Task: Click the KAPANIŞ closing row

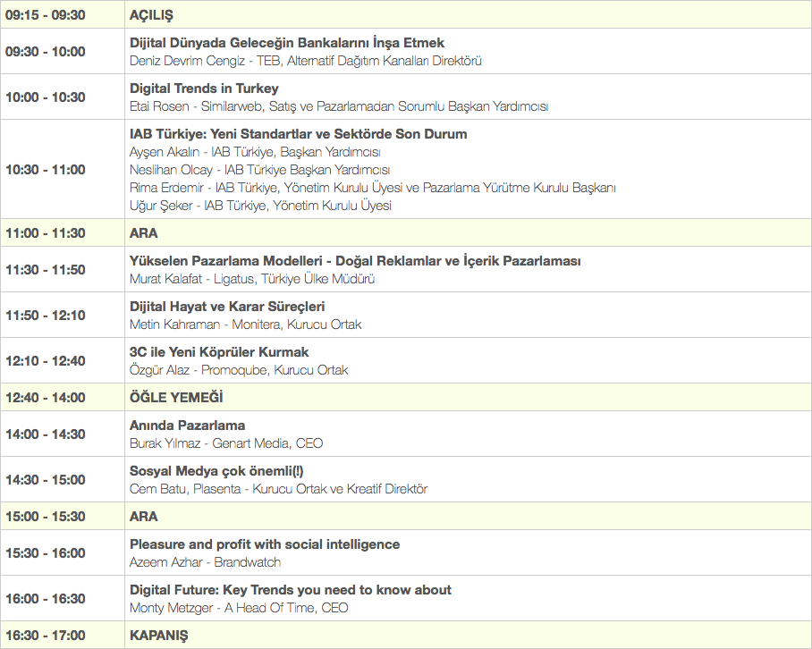Action: 158,636
